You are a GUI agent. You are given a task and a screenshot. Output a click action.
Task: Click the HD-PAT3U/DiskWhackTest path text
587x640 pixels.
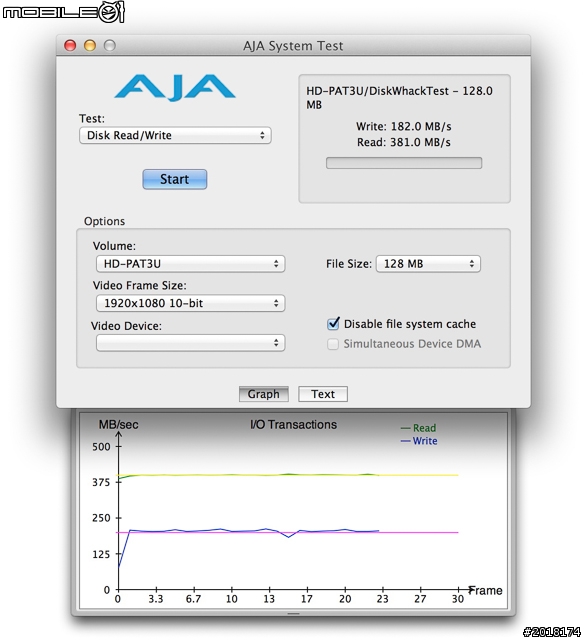pos(399,98)
